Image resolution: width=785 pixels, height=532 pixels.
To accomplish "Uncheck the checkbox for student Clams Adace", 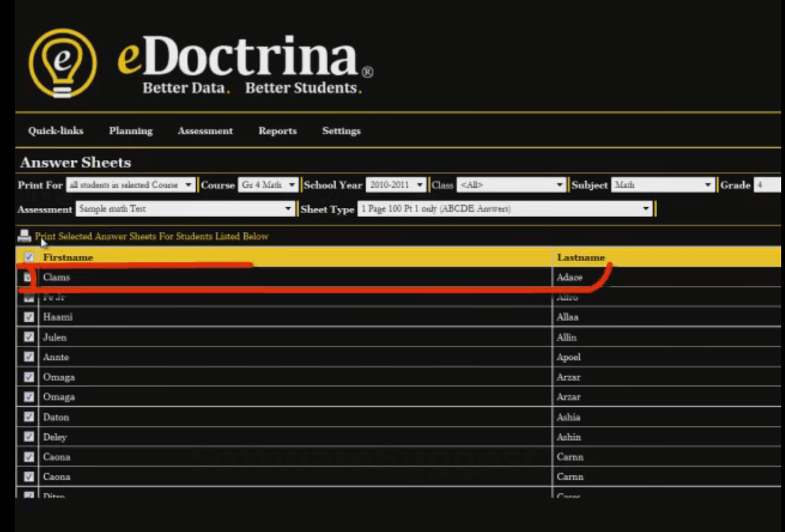I will tap(28, 277).
